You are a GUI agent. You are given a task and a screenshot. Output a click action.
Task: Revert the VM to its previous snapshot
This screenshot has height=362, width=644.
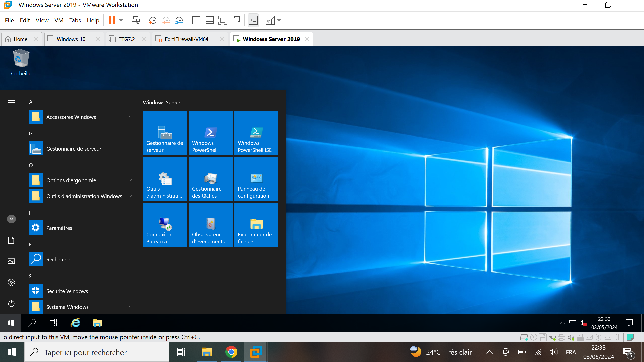tap(166, 20)
